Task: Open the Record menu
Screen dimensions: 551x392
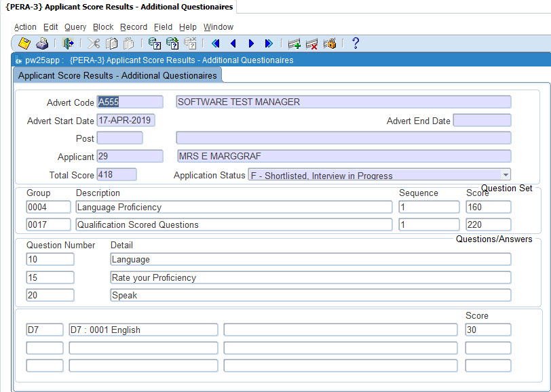Action: (x=134, y=27)
